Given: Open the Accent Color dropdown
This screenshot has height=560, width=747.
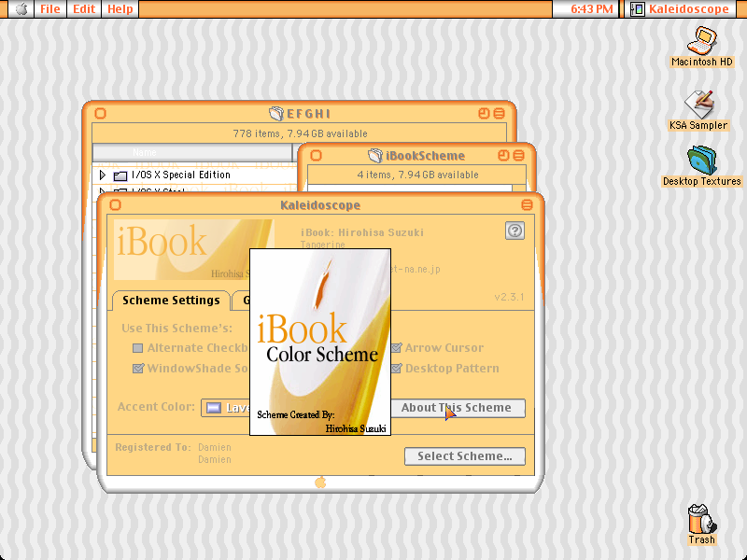Looking at the screenshot, I should point(226,408).
